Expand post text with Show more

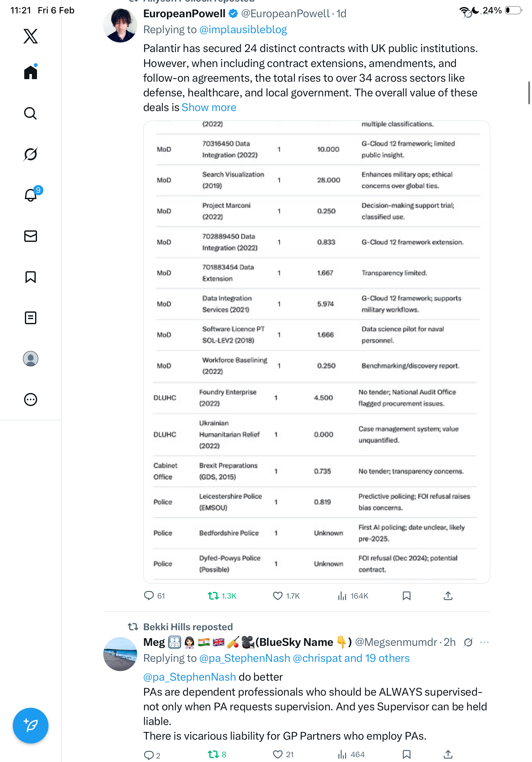pos(209,108)
